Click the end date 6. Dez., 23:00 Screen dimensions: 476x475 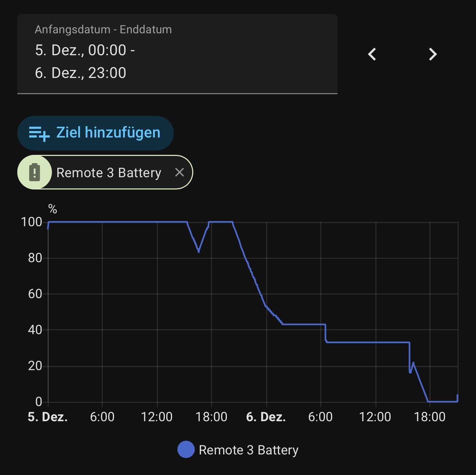pyautogui.click(x=80, y=73)
